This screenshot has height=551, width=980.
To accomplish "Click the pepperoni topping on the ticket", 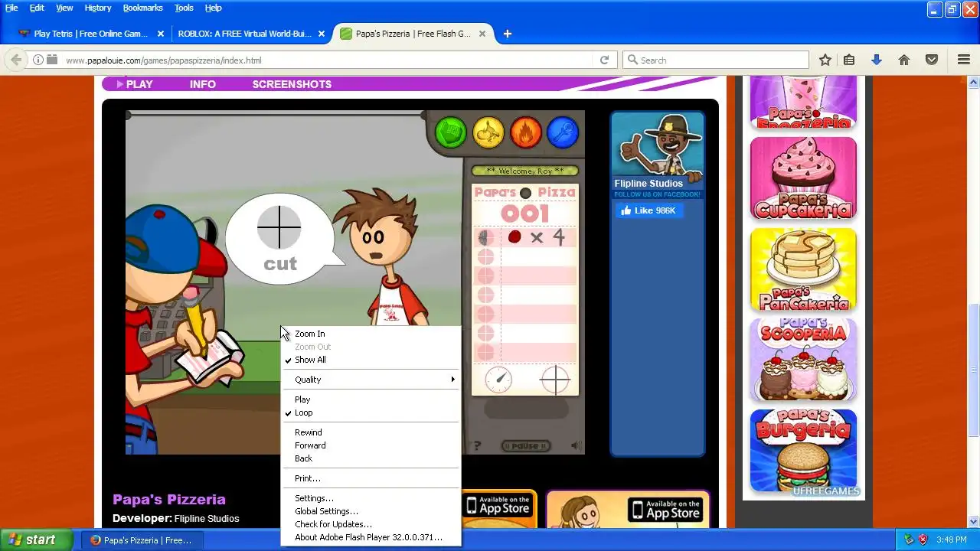I will pos(514,237).
